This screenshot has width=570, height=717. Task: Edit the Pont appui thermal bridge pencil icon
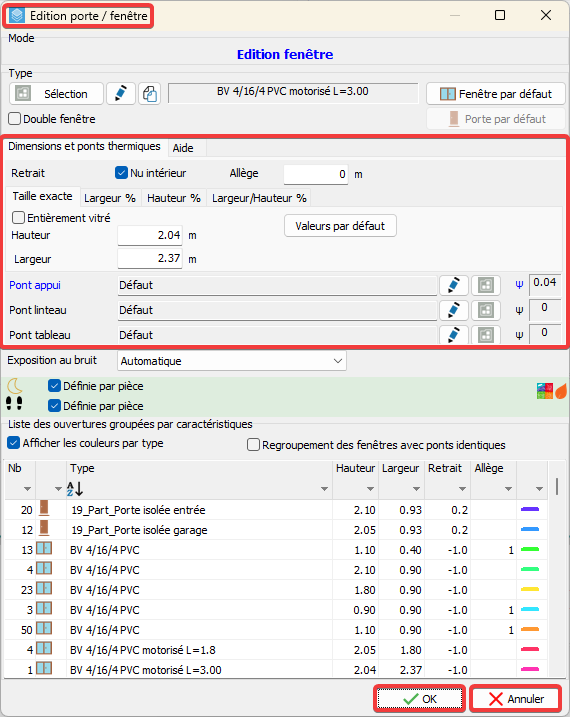click(453, 285)
